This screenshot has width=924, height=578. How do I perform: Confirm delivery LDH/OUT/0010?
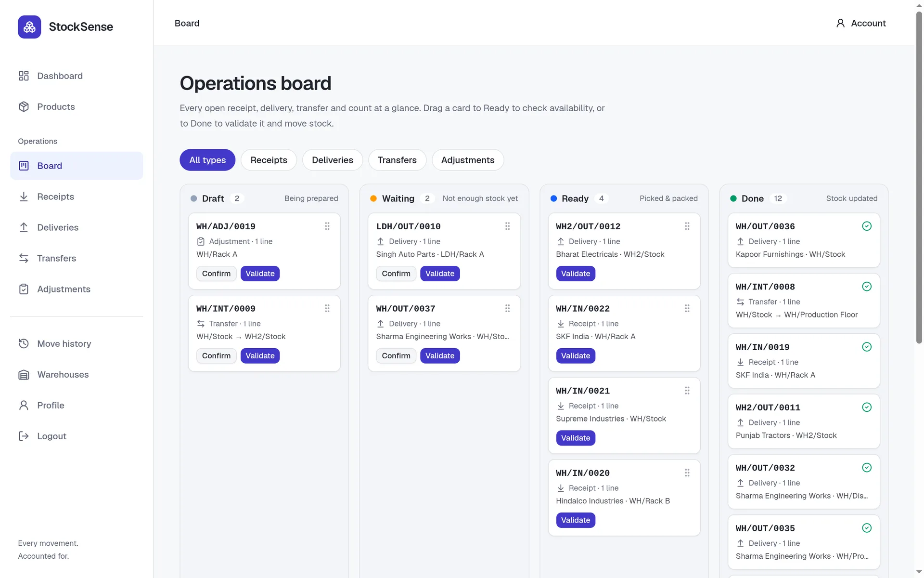point(396,274)
